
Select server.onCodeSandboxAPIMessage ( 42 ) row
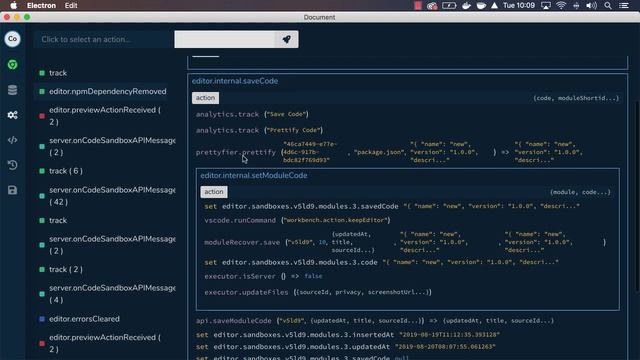107,196
